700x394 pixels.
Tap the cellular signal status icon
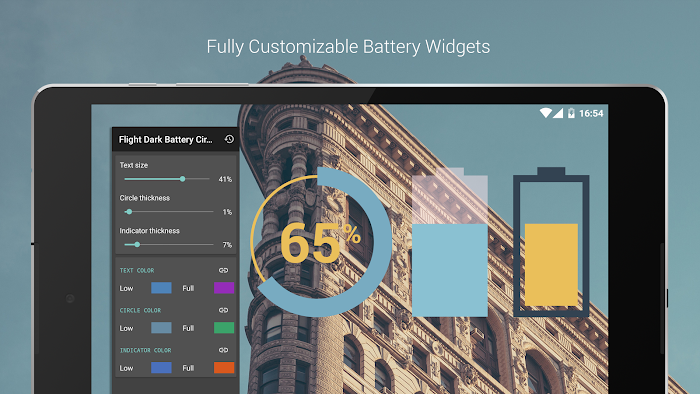click(558, 113)
